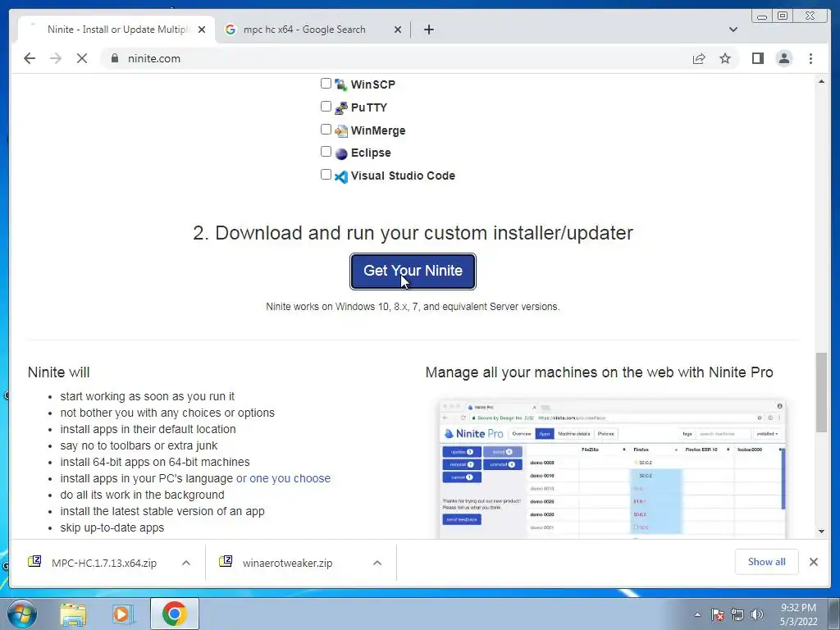Go back to the previous page
Image resolution: width=840 pixels, height=630 pixels.
pyautogui.click(x=30, y=58)
